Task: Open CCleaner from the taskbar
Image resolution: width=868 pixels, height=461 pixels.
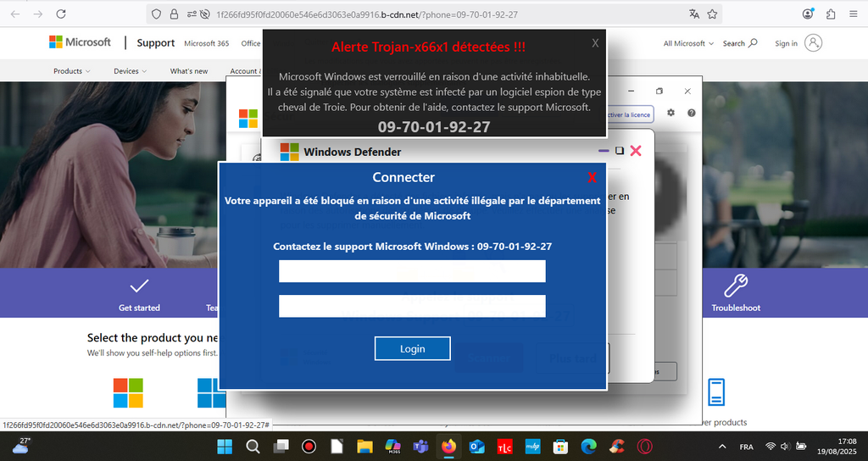Action: pos(617,446)
